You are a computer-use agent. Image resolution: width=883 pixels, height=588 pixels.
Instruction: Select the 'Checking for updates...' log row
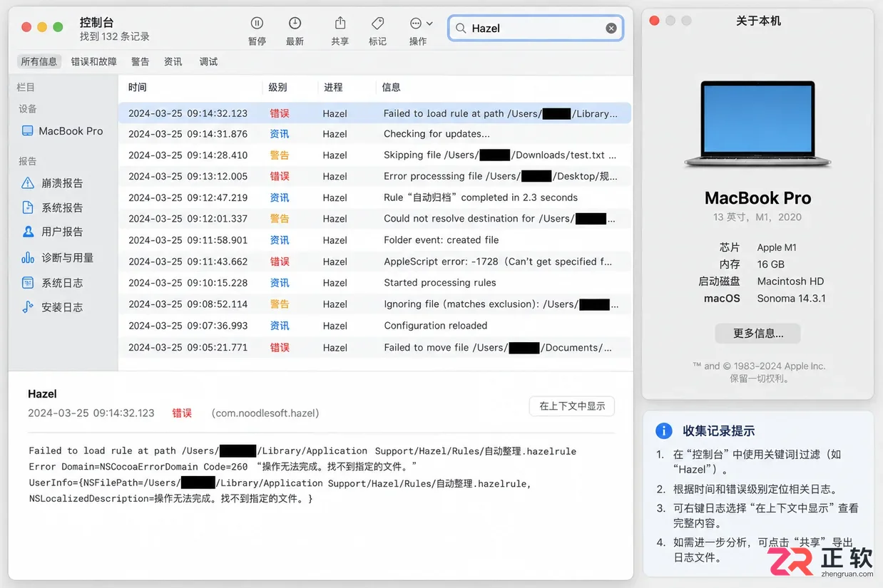coord(374,134)
